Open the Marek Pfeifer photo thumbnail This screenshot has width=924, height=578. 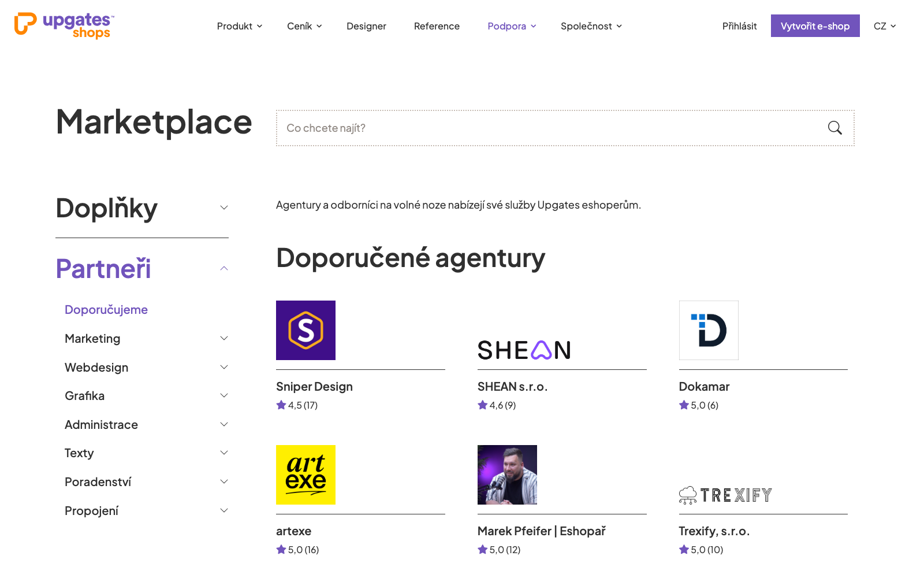pyautogui.click(x=507, y=475)
